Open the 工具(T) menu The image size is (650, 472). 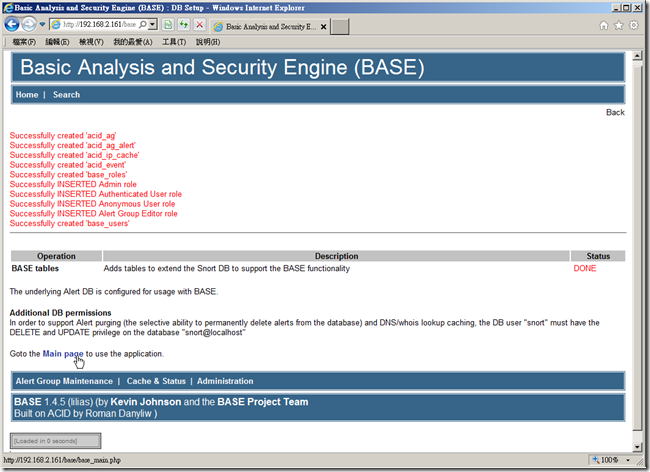point(174,42)
